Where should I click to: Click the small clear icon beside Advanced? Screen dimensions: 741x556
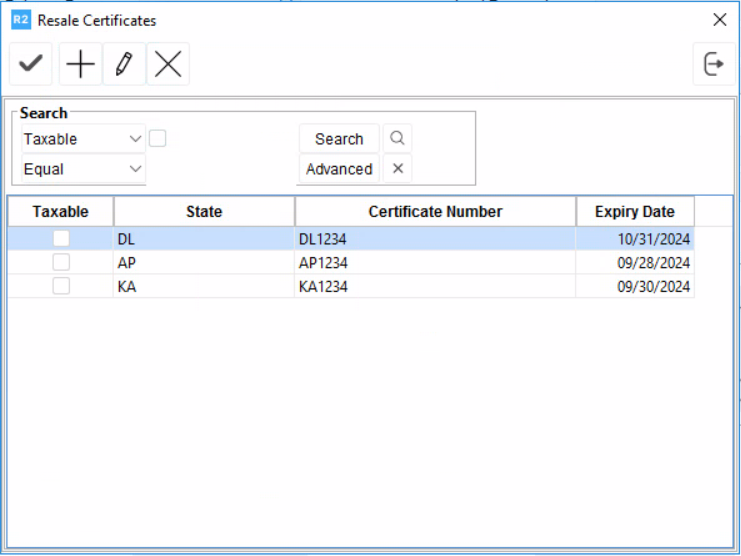[397, 169]
